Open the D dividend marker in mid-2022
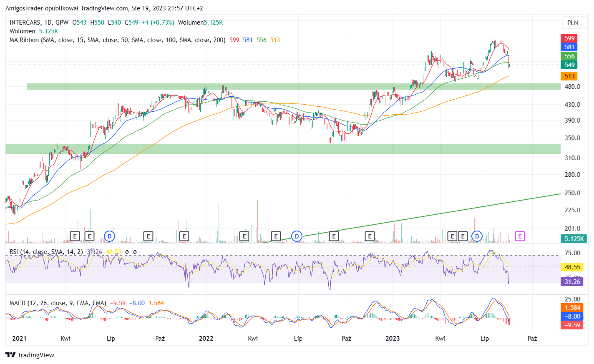 point(297,236)
